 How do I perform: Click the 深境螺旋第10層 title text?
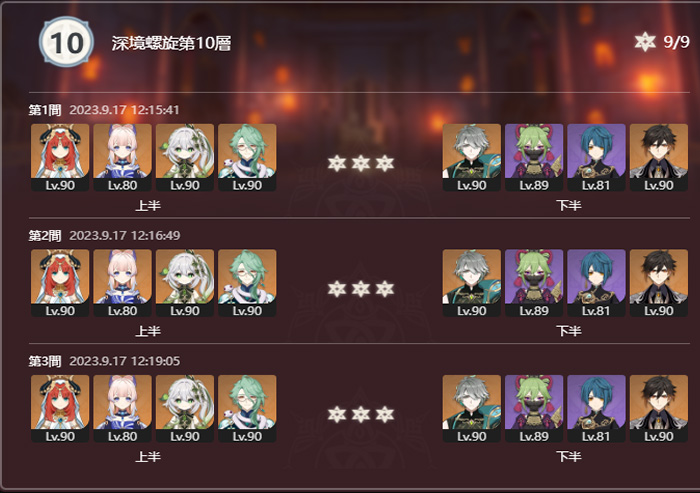tap(171, 43)
